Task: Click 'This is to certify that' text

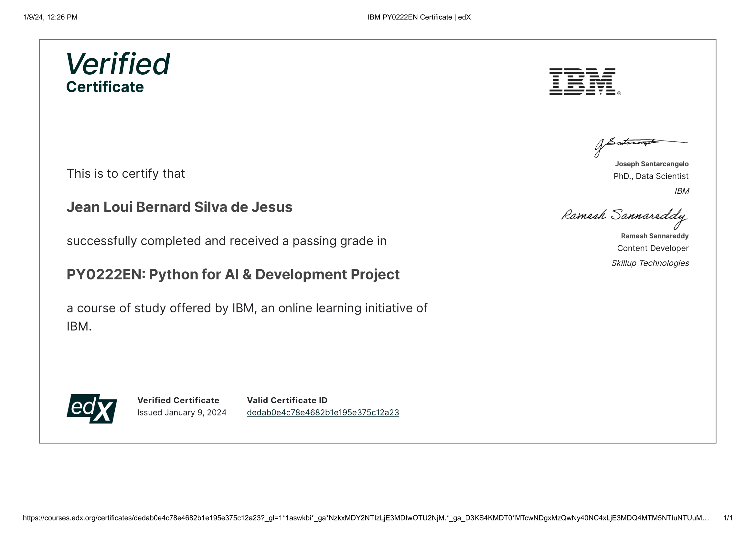Action: coord(126,173)
